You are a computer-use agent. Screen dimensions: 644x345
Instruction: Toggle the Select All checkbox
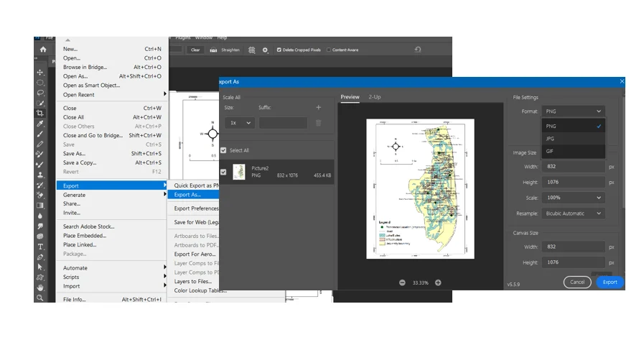(223, 150)
